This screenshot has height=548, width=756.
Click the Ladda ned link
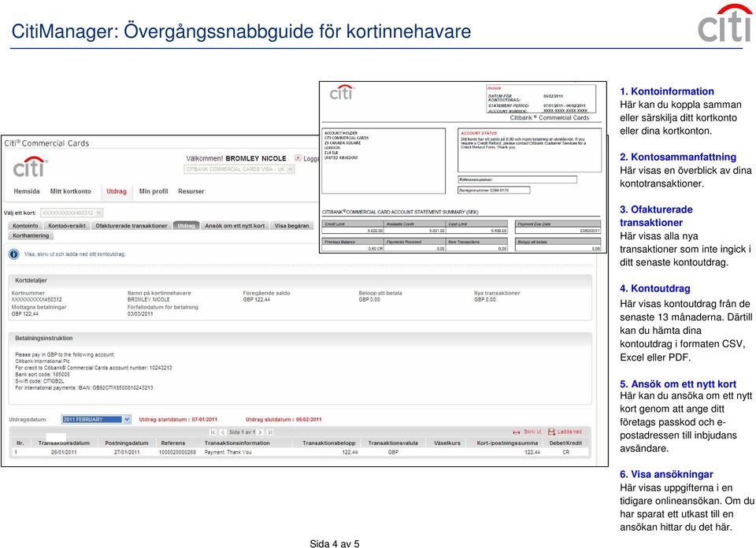569,431
